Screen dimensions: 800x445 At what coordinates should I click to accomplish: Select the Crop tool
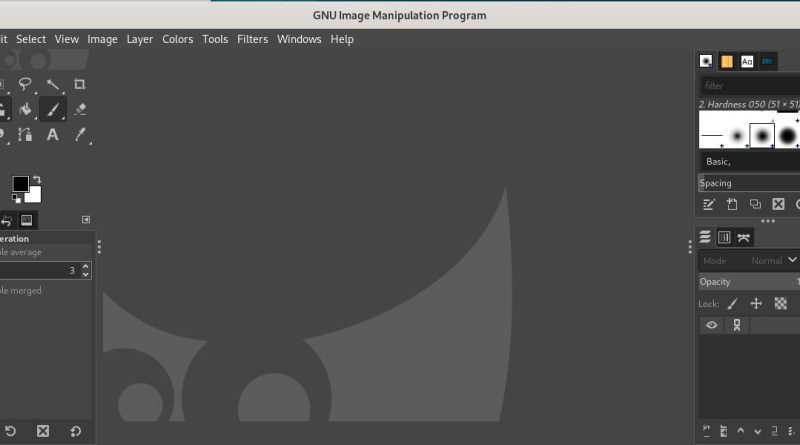click(x=80, y=84)
